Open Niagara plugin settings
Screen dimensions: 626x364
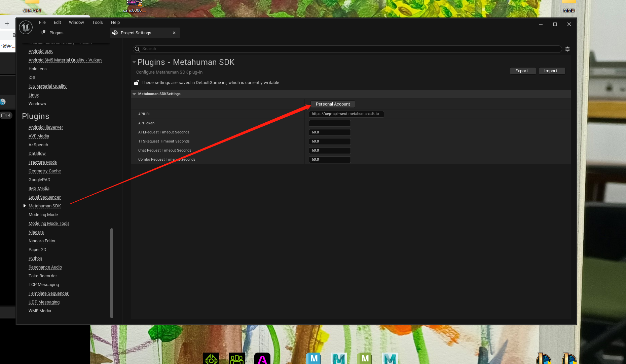pyautogui.click(x=36, y=232)
